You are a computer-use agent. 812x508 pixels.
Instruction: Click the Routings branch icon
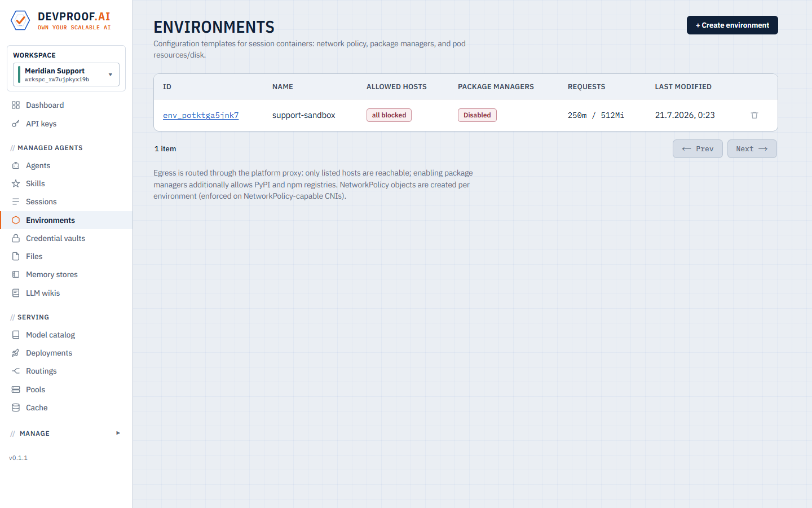click(16, 371)
